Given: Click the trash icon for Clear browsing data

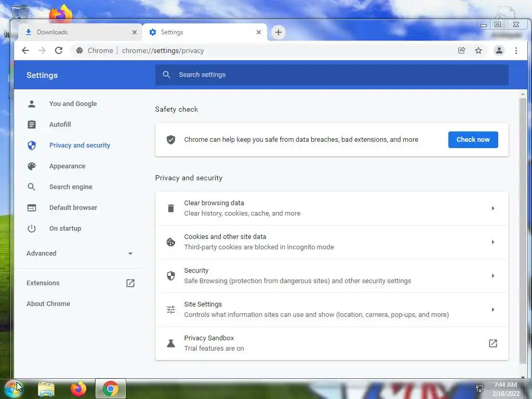Looking at the screenshot, I should click(x=171, y=208).
